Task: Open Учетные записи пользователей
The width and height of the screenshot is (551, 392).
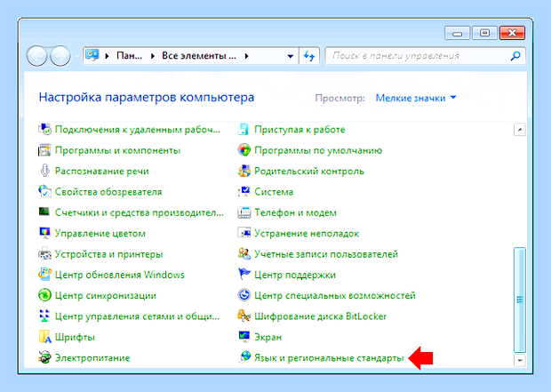Action: (326, 254)
